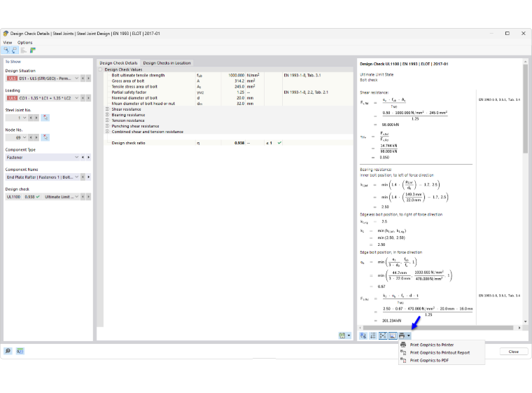Go to next Loading with right arrow

point(89,98)
